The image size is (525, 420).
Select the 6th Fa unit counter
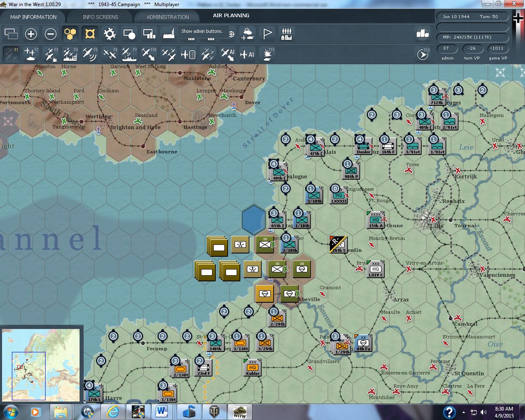363,343
